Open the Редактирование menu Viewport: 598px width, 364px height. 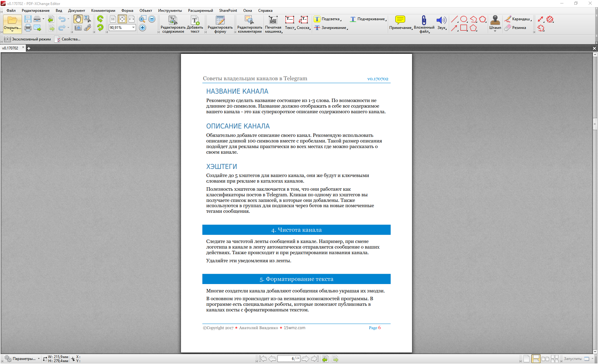(36, 11)
